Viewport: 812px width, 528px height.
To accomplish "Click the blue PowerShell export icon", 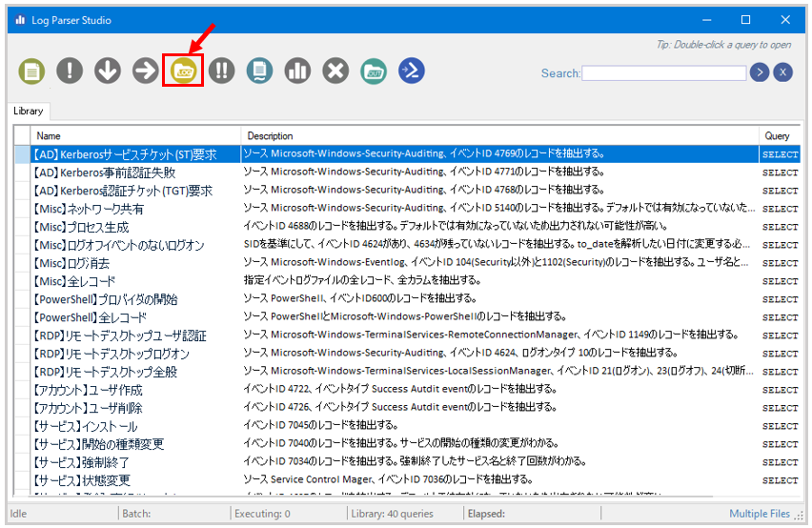I will point(412,71).
